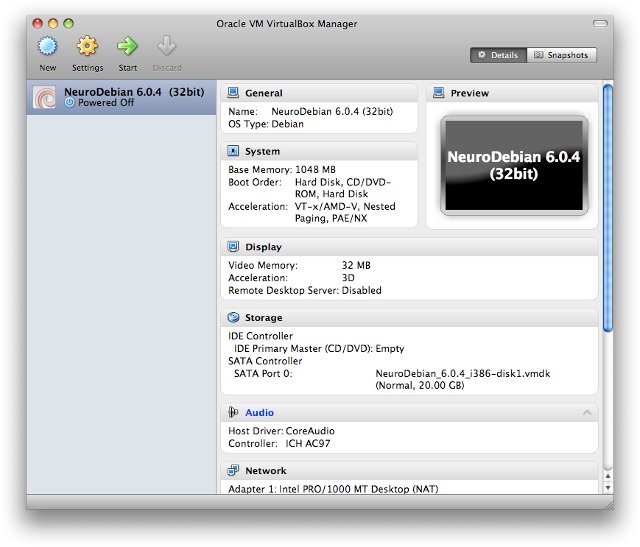The image size is (640, 547).
Task: Click the Display section screen icon
Action: [233, 247]
